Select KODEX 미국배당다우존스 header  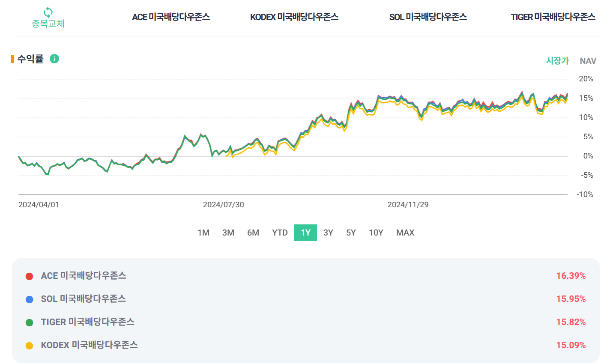click(294, 17)
